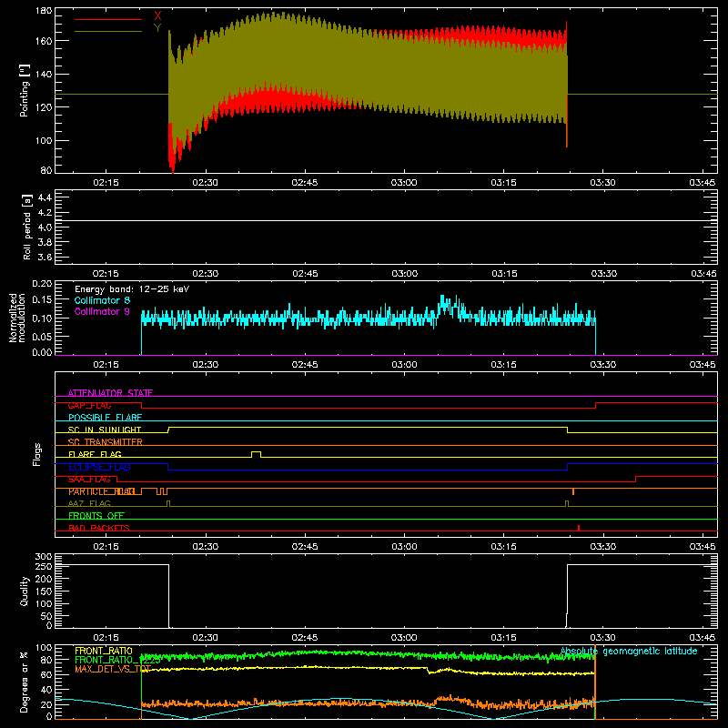Click the 03:15 label under modulation plot

click(x=504, y=365)
